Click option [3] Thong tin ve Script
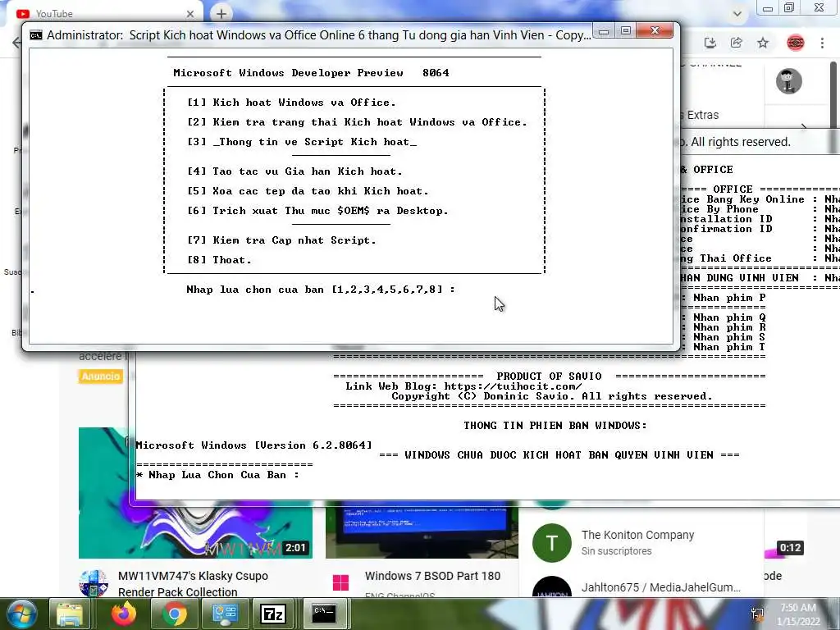This screenshot has height=630, width=840. tap(302, 142)
